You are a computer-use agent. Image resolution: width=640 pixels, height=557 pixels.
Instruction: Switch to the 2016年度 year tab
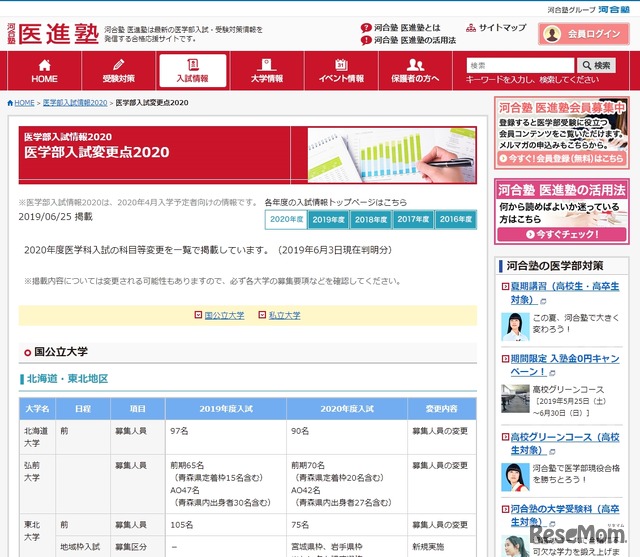[455, 220]
